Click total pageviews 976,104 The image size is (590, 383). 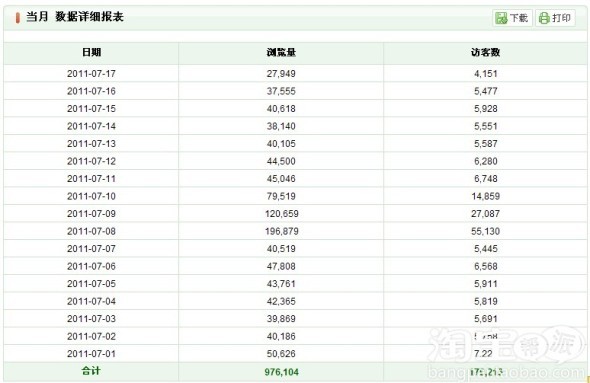coord(281,372)
